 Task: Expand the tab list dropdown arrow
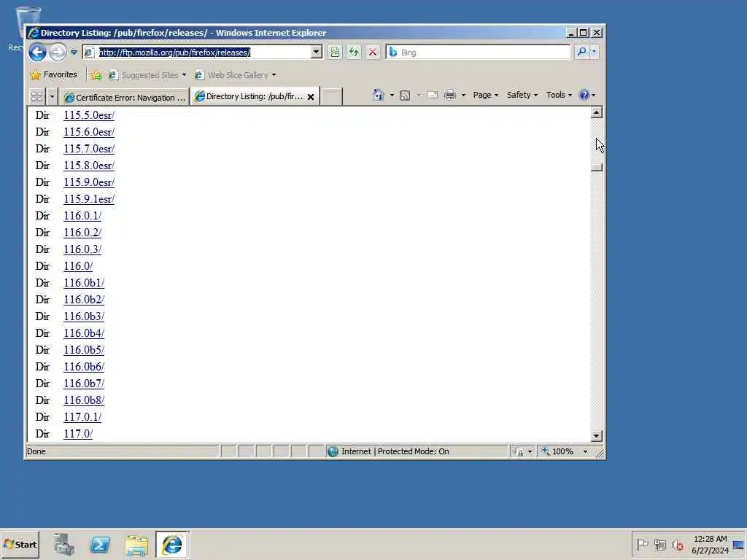[x=52, y=97]
